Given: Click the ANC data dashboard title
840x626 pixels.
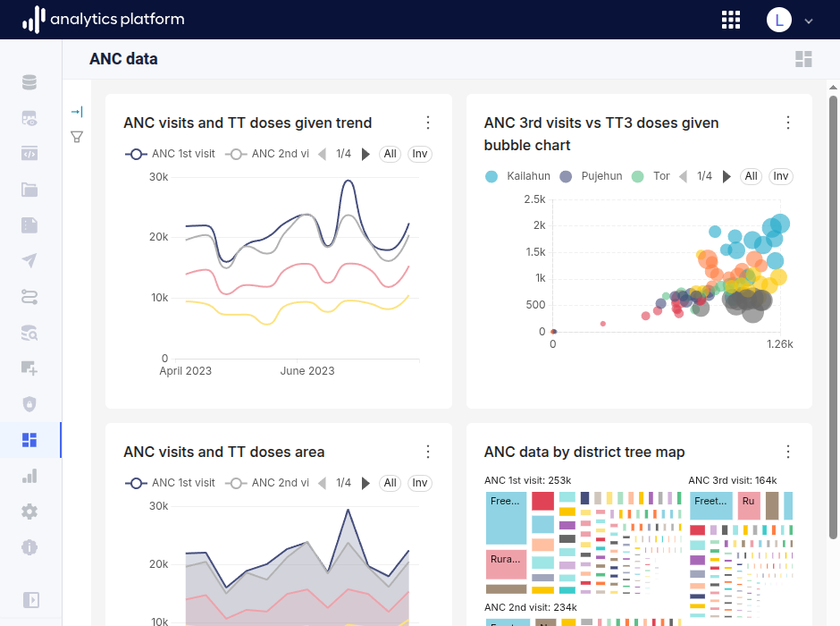Looking at the screenshot, I should tap(123, 59).
